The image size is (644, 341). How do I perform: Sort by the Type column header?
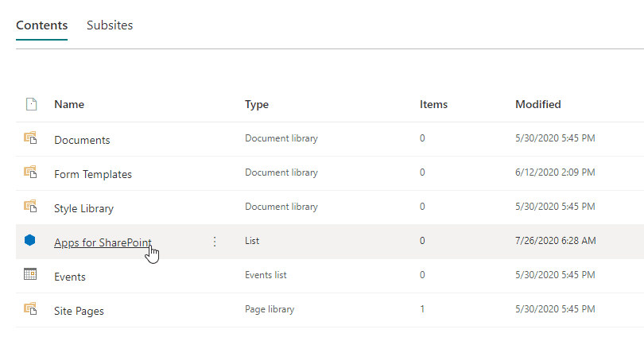pos(257,104)
